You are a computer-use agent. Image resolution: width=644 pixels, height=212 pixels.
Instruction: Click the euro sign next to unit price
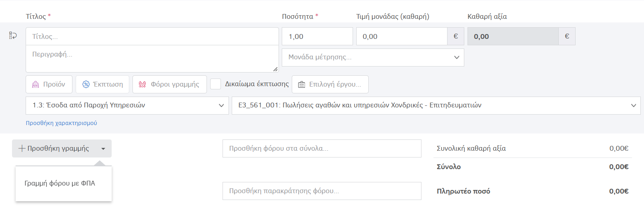[455, 36]
